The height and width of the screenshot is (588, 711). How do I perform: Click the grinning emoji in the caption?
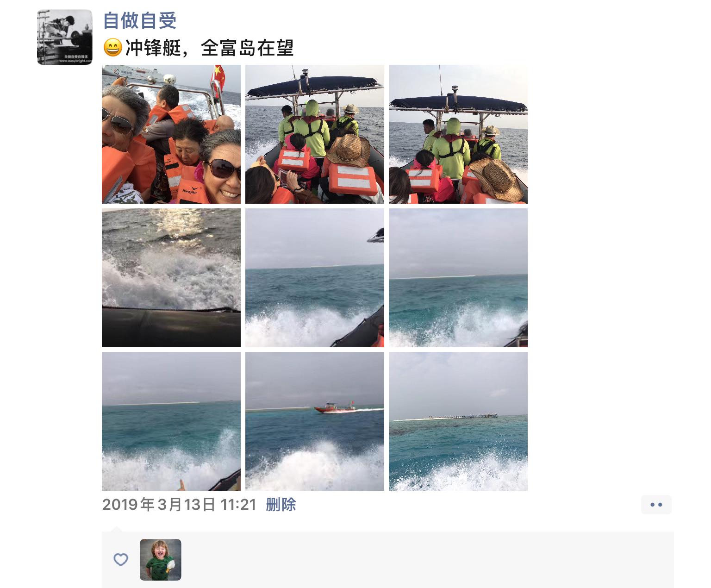click(112, 48)
